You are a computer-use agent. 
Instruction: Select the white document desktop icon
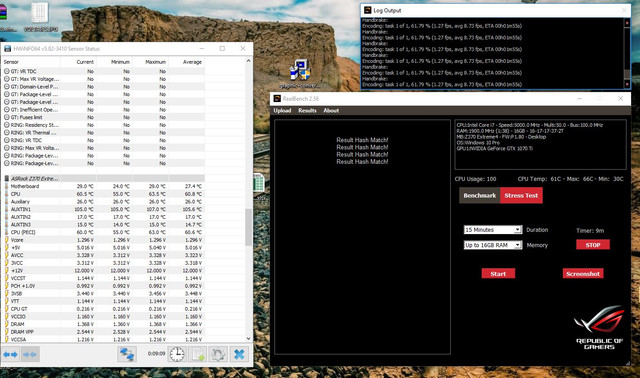(x=40, y=13)
